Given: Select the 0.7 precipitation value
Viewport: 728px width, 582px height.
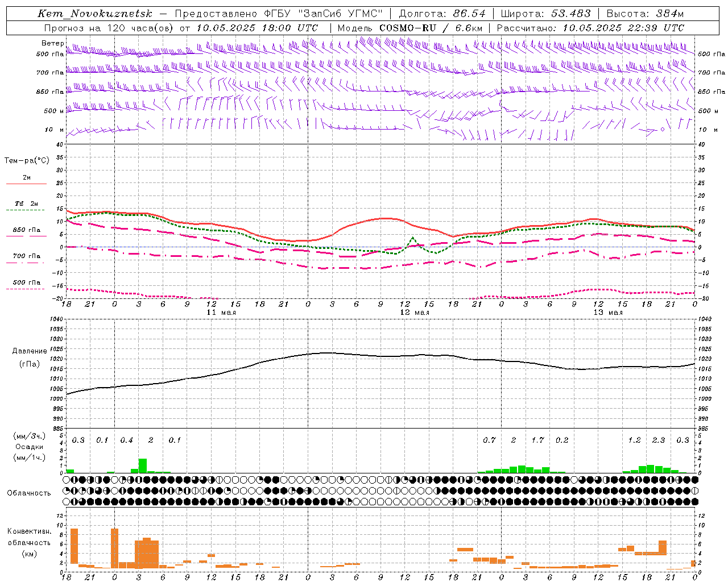Looking at the screenshot, I should [x=489, y=440].
